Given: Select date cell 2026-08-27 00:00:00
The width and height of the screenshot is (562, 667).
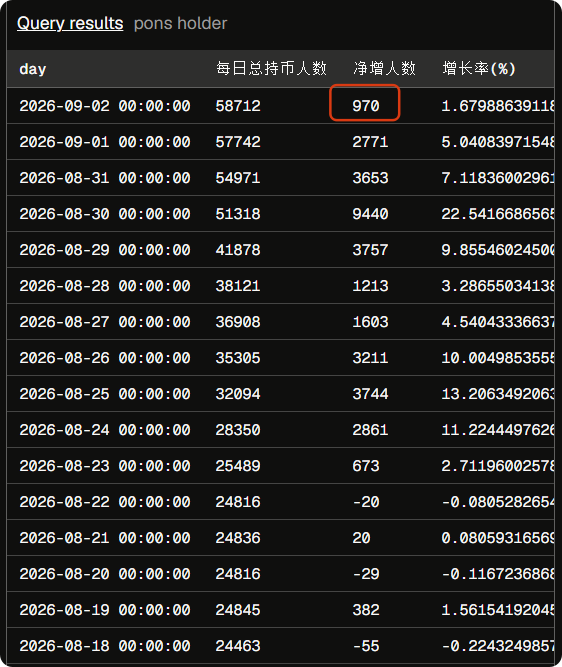Looking at the screenshot, I should point(105,322).
